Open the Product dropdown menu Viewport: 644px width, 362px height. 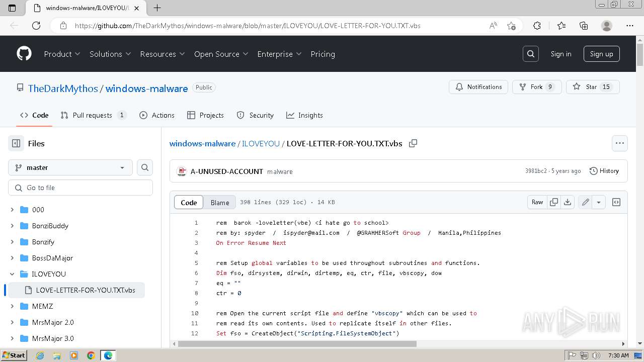coord(62,54)
